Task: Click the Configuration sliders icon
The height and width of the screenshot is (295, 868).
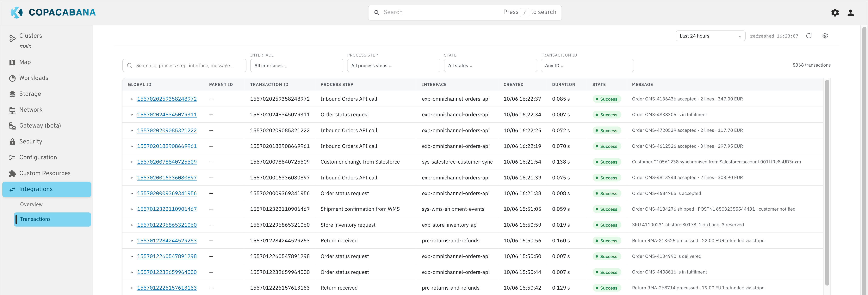Action: coord(12,158)
